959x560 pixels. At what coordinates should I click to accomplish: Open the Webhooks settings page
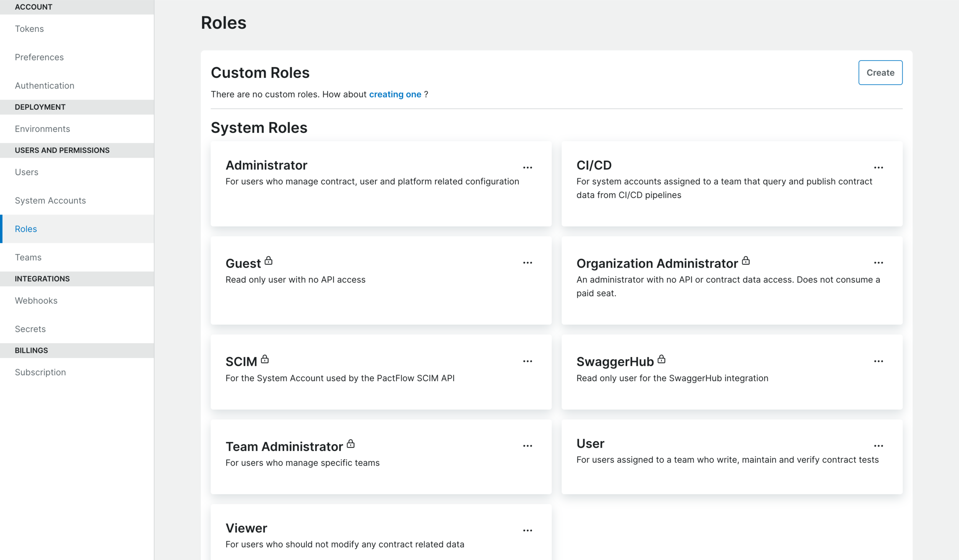click(36, 300)
